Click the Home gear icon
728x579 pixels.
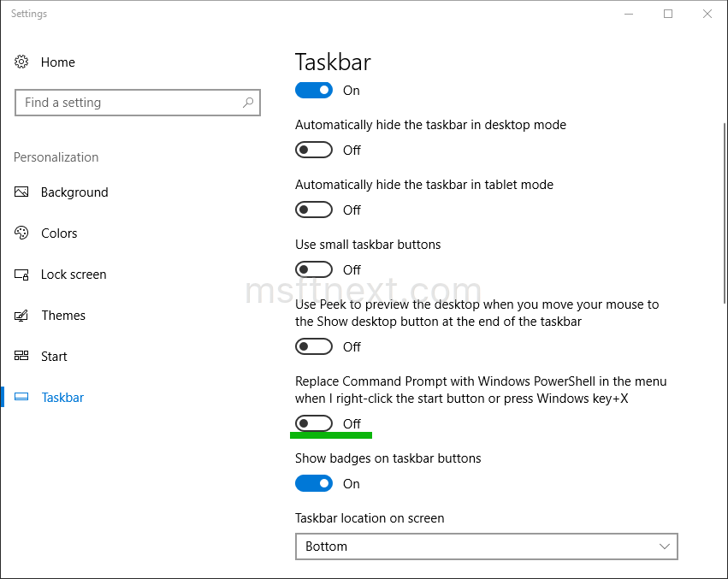point(21,62)
